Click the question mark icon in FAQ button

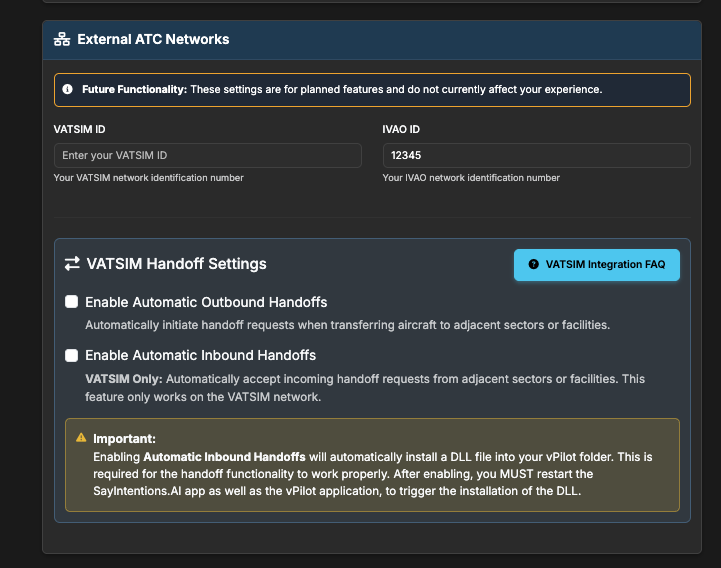[x=533, y=264]
